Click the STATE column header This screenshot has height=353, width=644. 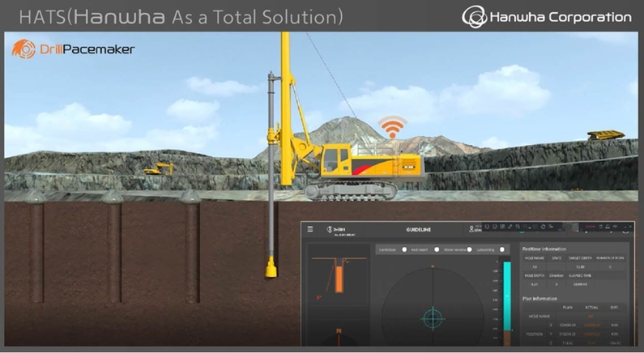click(557, 258)
